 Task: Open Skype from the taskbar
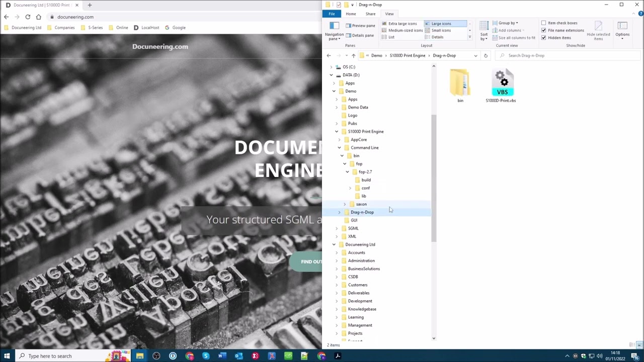[x=206, y=356]
